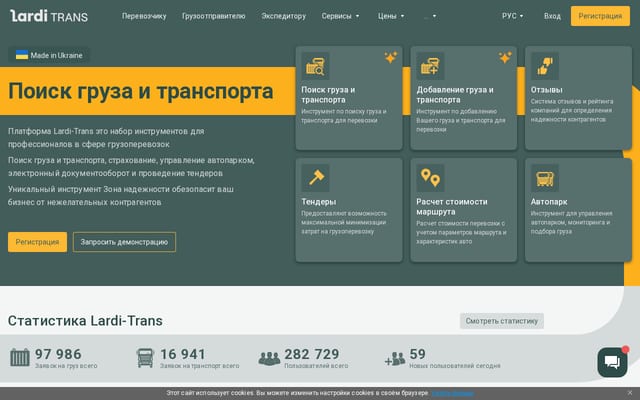Click Смотреть статистику button
The height and width of the screenshot is (400, 640).
502,321
